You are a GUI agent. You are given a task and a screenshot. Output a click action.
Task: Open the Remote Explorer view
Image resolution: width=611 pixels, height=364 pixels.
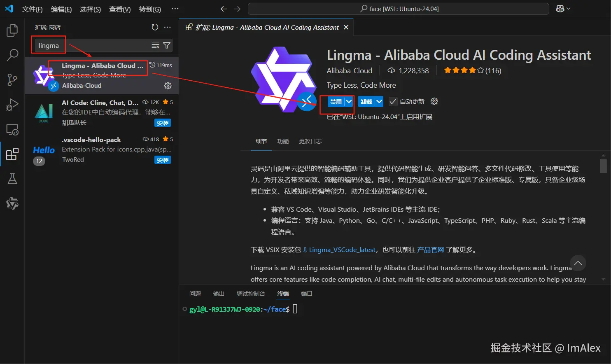12,130
